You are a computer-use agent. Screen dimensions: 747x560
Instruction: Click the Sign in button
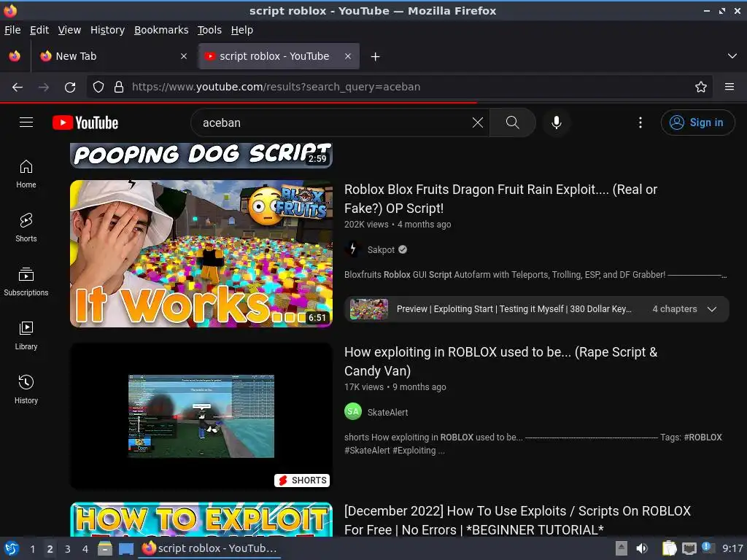click(x=697, y=122)
